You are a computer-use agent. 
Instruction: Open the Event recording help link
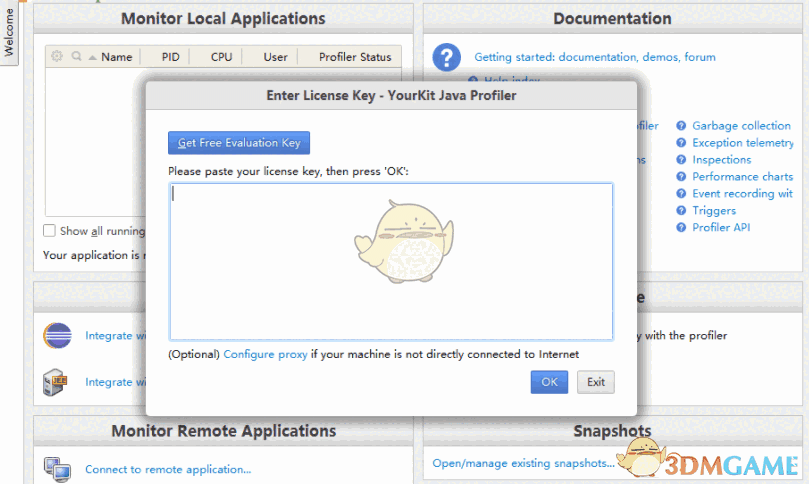(x=742, y=193)
